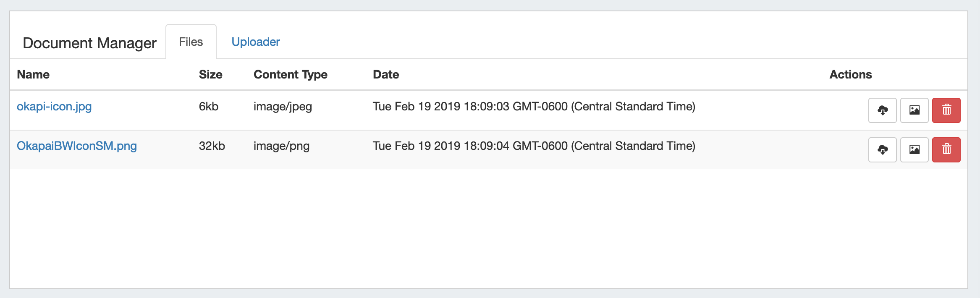This screenshot has height=298, width=980.
Task: Open the okapi-icon.jpg link
Action: (x=54, y=107)
